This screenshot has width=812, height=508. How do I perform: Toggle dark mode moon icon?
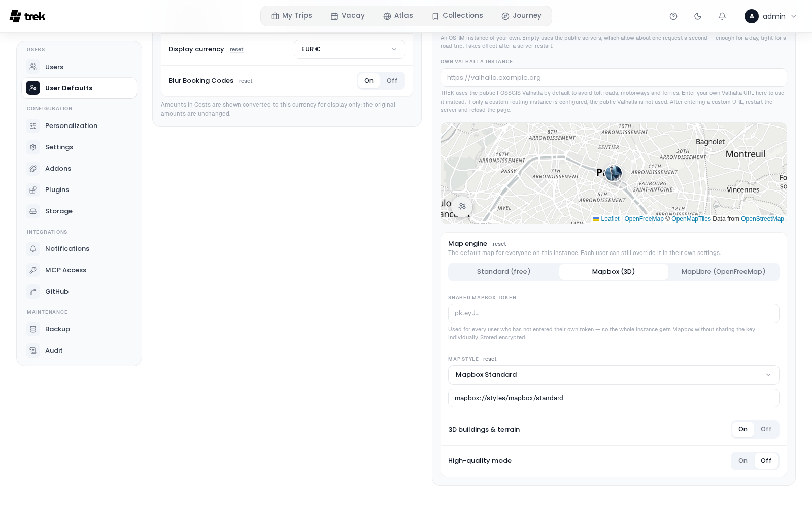click(698, 16)
